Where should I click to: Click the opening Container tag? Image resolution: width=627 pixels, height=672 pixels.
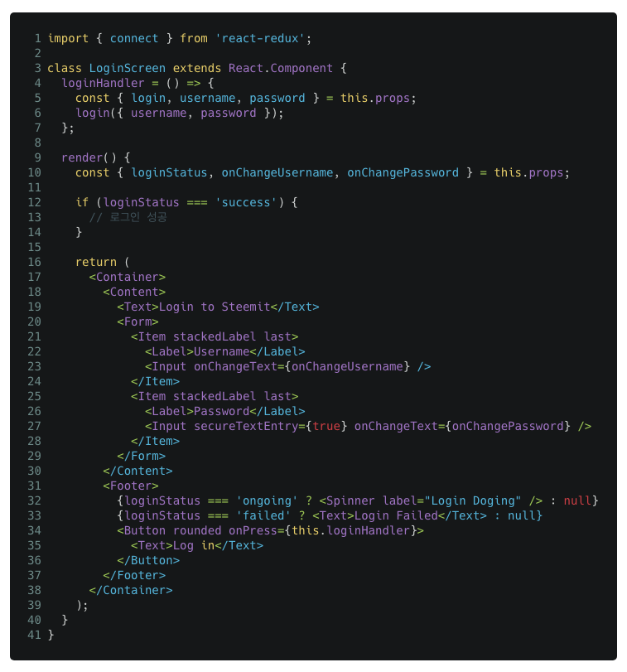[127, 277]
